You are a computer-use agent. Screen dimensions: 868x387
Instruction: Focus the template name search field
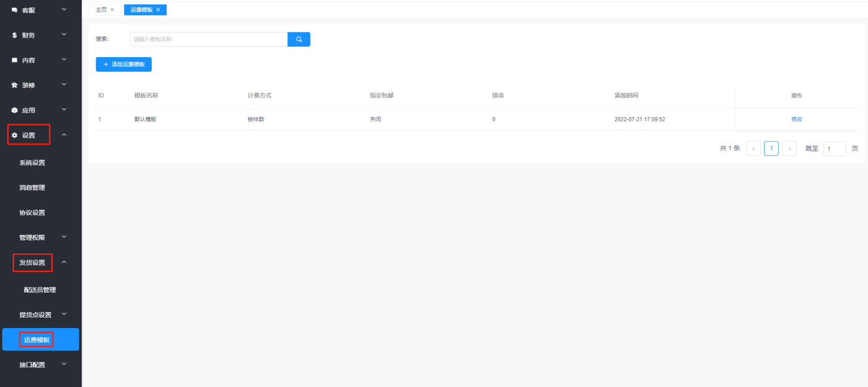pyautogui.click(x=208, y=39)
